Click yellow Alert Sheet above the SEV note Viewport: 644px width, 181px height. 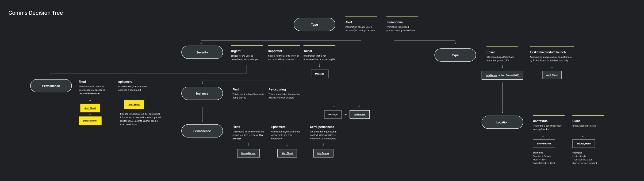(x=134, y=105)
